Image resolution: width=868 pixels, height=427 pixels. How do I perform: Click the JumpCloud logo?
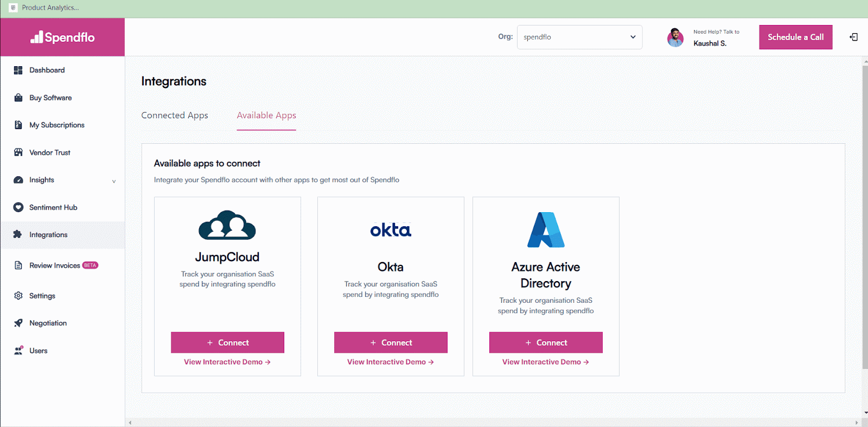pos(227,225)
